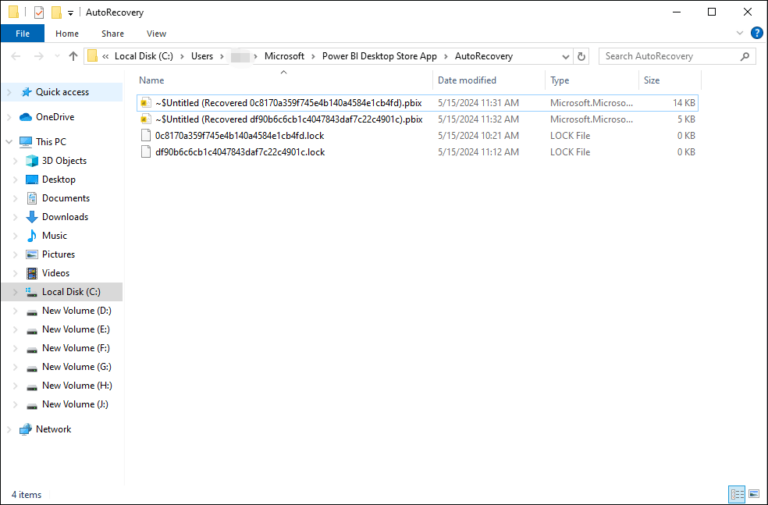Viewport: 768px width, 505px height.
Task: Open the recent locations dropdown arrow
Action: coord(57,56)
